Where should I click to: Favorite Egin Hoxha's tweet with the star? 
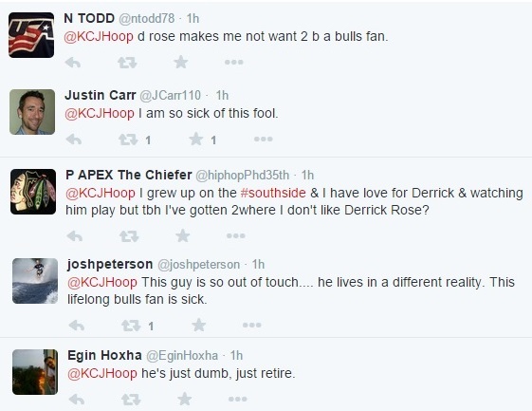pos(185,399)
